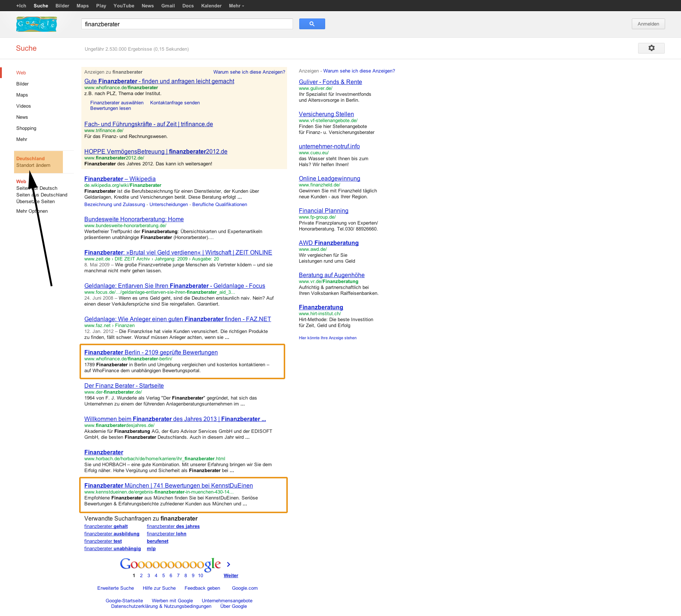
Task: Open Versicherung Stellen ad
Action: click(x=326, y=114)
